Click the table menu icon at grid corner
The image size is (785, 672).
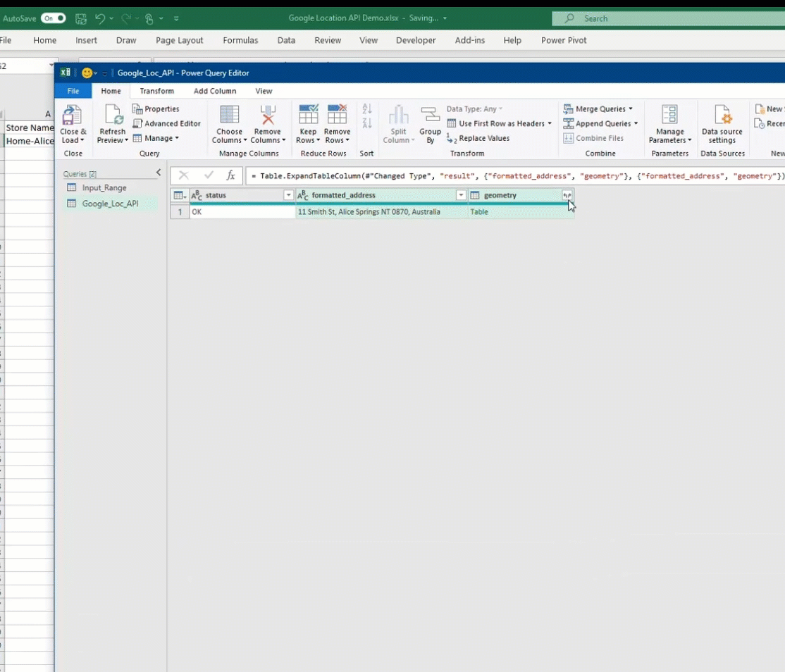click(179, 195)
